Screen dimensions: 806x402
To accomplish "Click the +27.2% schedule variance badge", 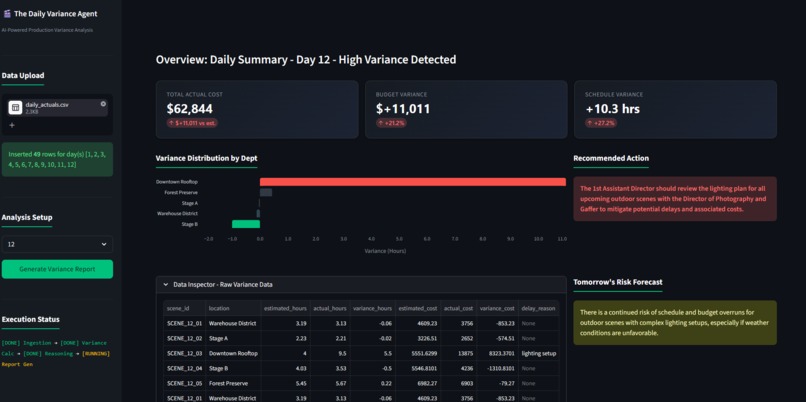I will [601, 123].
